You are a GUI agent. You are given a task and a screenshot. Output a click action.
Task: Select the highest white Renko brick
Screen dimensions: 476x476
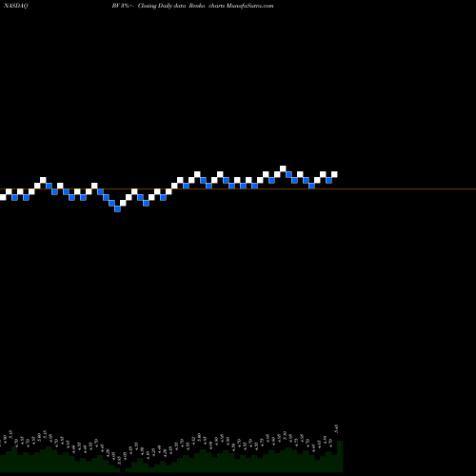(283, 169)
